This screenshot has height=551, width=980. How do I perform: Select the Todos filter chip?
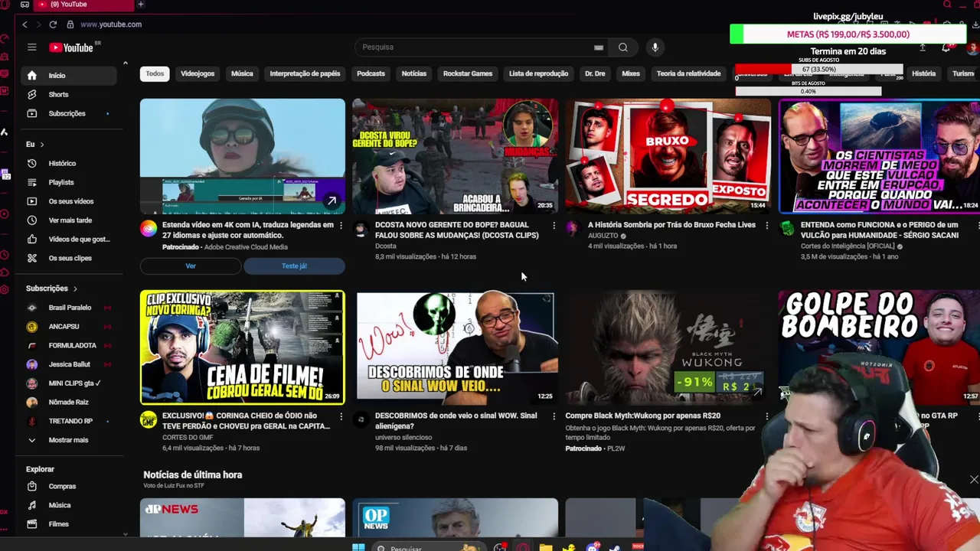click(x=155, y=73)
